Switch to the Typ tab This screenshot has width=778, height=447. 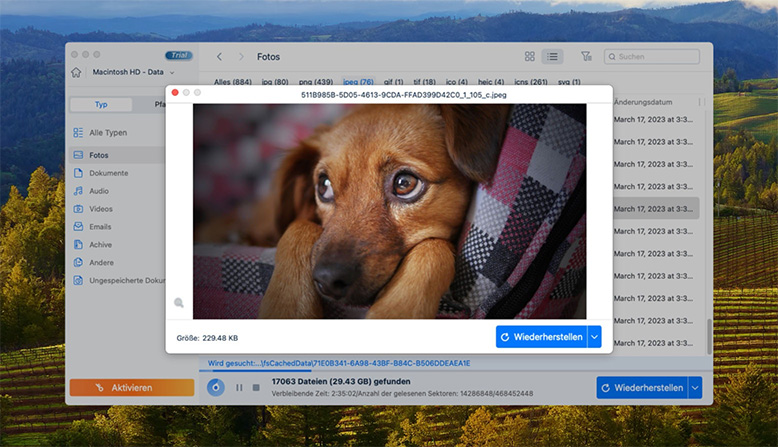click(x=101, y=104)
